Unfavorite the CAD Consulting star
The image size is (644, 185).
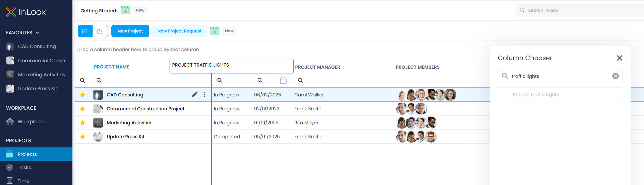coord(83,95)
